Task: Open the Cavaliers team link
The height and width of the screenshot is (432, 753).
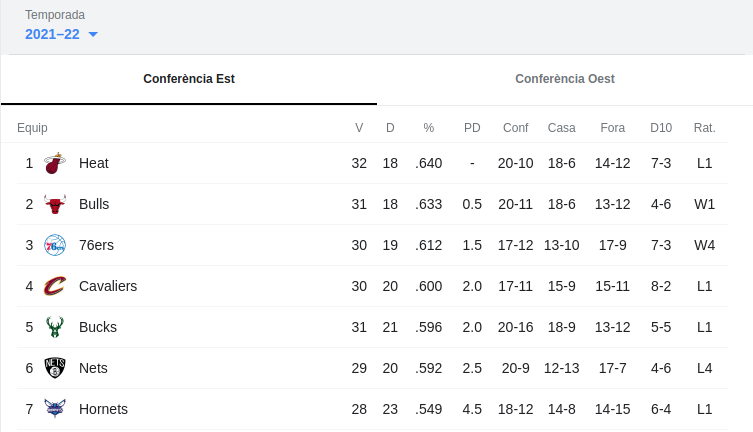Action: [x=107, y=286]
